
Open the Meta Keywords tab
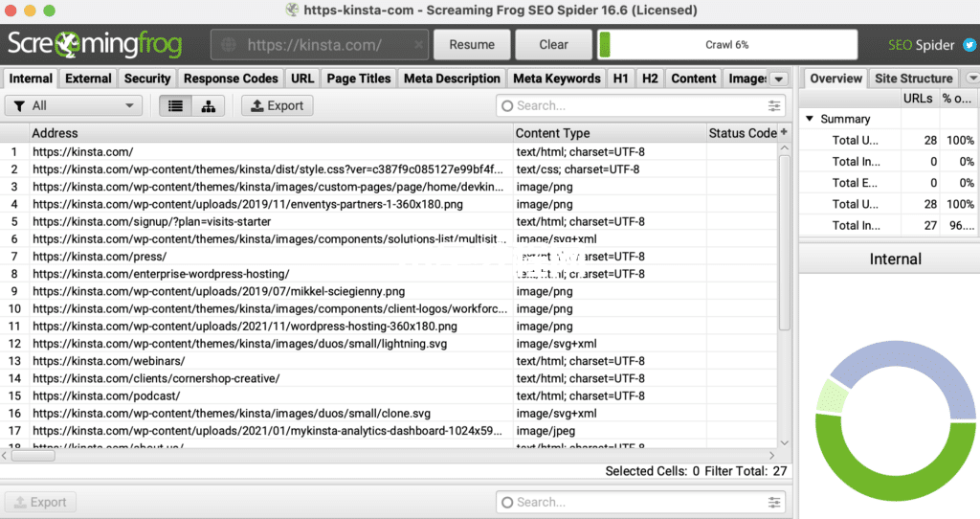(x=557, y=79)
